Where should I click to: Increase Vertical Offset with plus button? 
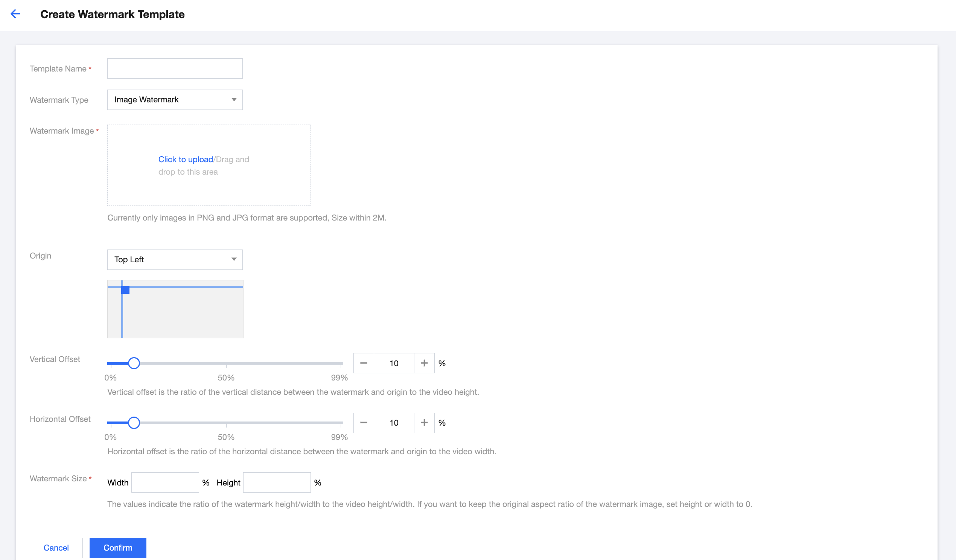[424, 363]
